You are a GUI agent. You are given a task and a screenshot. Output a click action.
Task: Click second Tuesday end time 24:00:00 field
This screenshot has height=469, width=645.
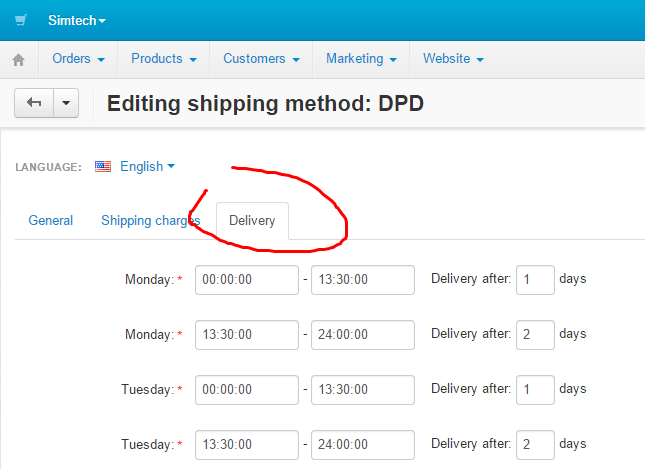click(363, 443)
